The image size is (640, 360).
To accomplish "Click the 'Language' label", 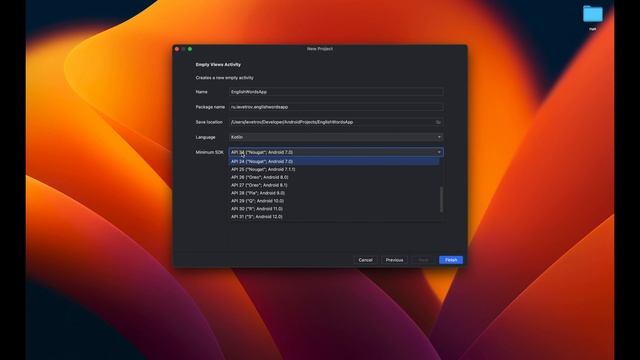I will pyautogui.click(x=205, y=137).
